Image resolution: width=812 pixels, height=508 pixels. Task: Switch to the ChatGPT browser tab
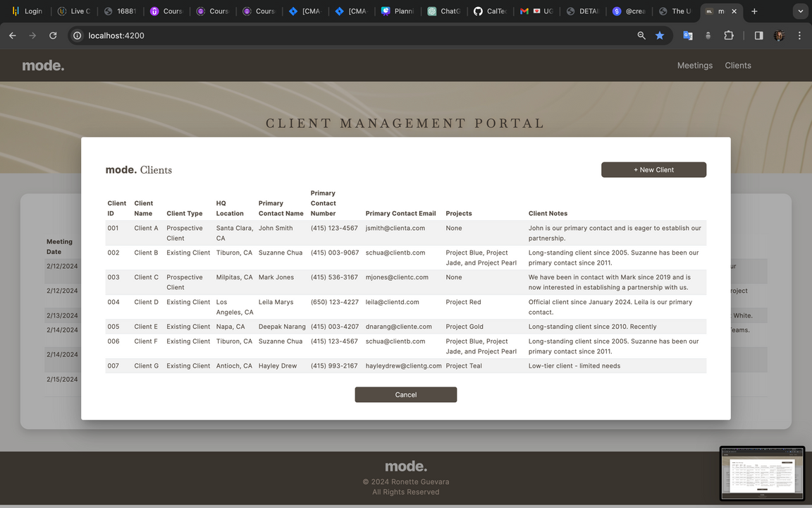443,11
